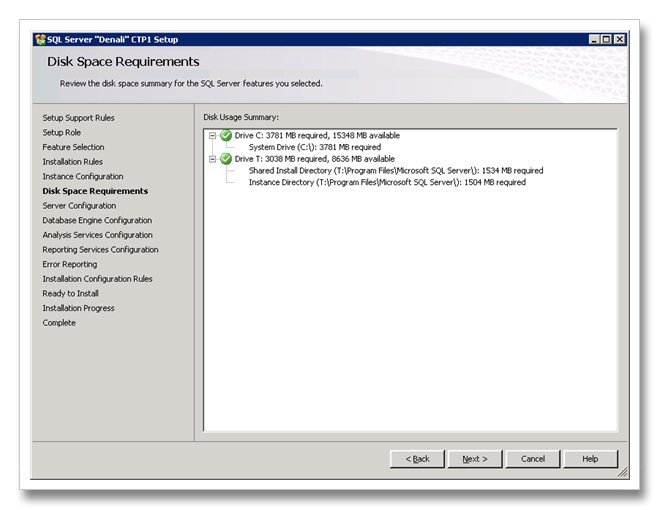
Task: Select Database Engine Configuration step
Action: point(97,220)
